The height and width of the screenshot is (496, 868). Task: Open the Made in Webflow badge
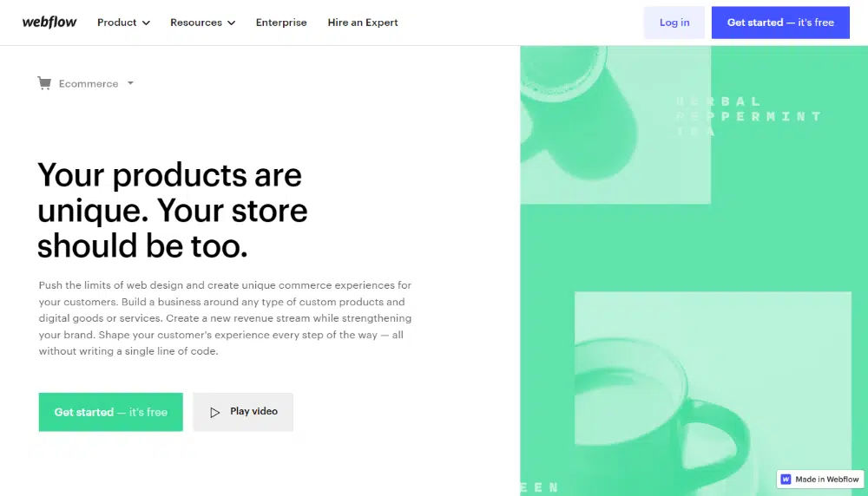820,479
